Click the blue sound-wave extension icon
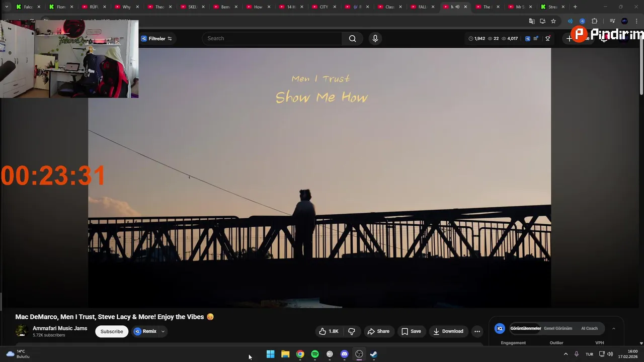Screen dimensions: 644x362 pos(570,21)
